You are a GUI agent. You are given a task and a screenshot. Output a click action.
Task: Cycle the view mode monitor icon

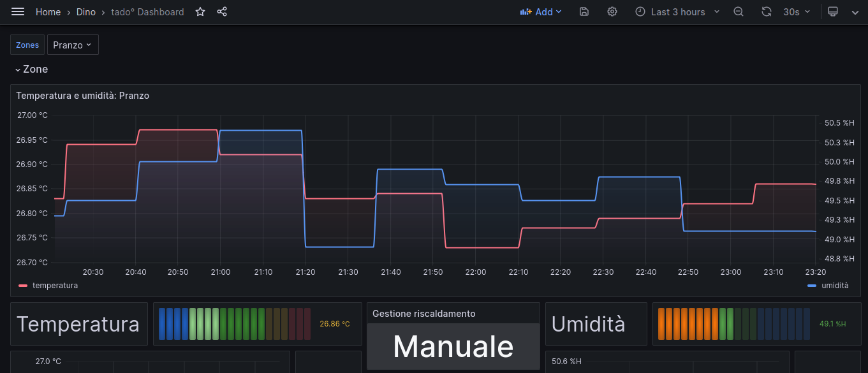click(832, 12)
